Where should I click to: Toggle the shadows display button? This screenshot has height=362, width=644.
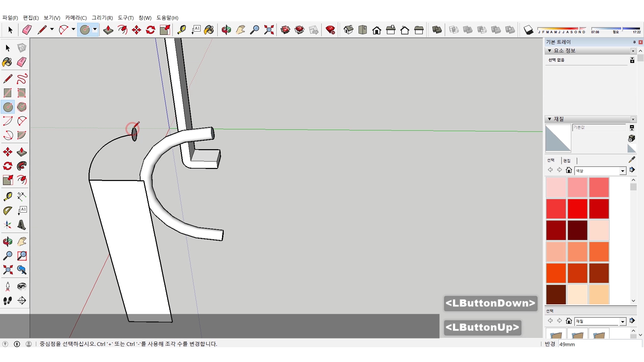click(528, 30)
